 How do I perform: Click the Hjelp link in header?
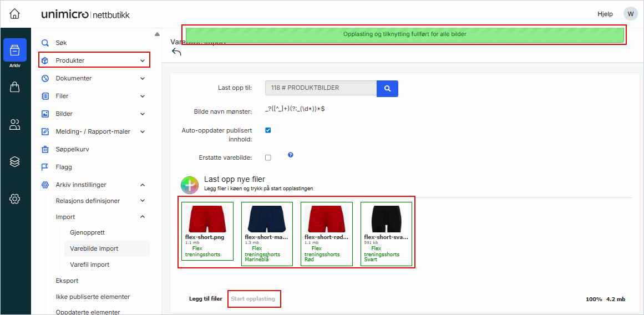tap(605, 14)
